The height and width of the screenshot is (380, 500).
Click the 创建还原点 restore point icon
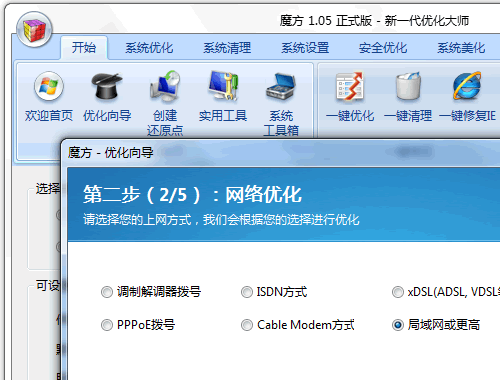coord(165,86)
